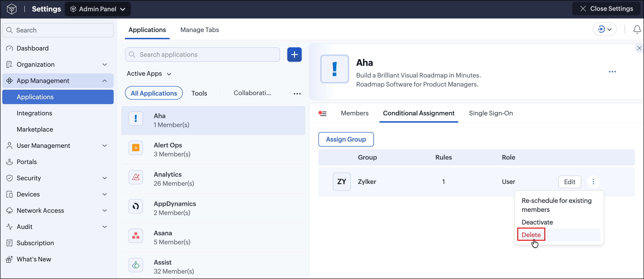644x279 pixels.
Task: Choose Deactivate from the menu
Action: tap(537, 222)
